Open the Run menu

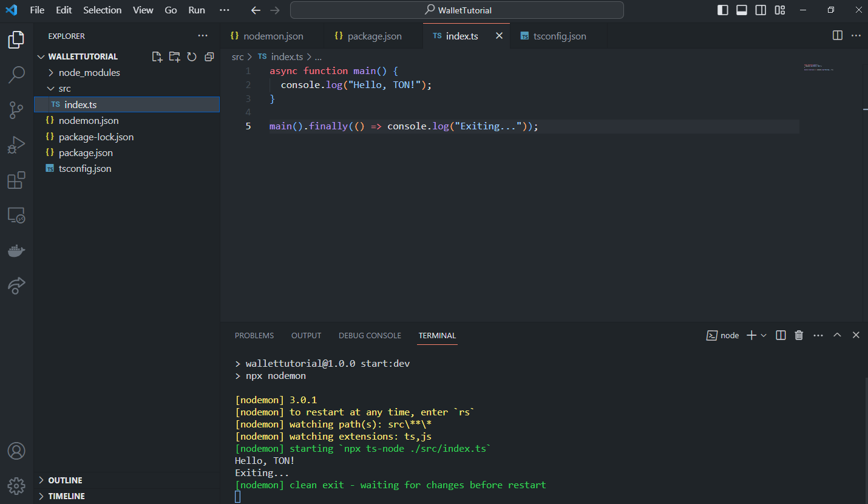pyautogui.click(x=196, y=10)
